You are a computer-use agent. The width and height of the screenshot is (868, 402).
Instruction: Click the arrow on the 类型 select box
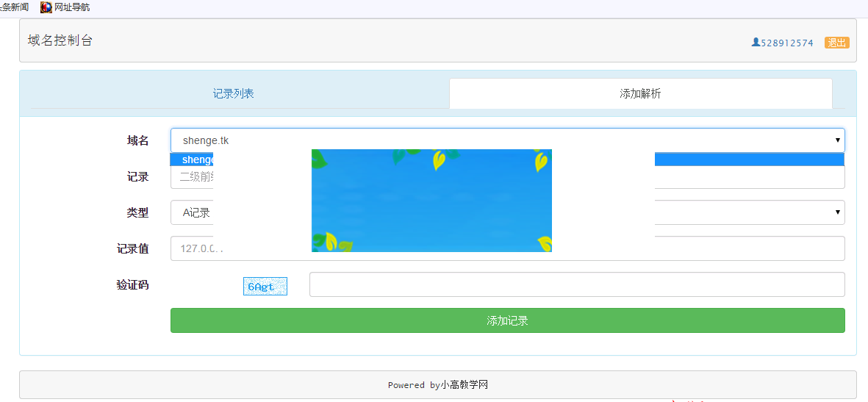(837, 212)
